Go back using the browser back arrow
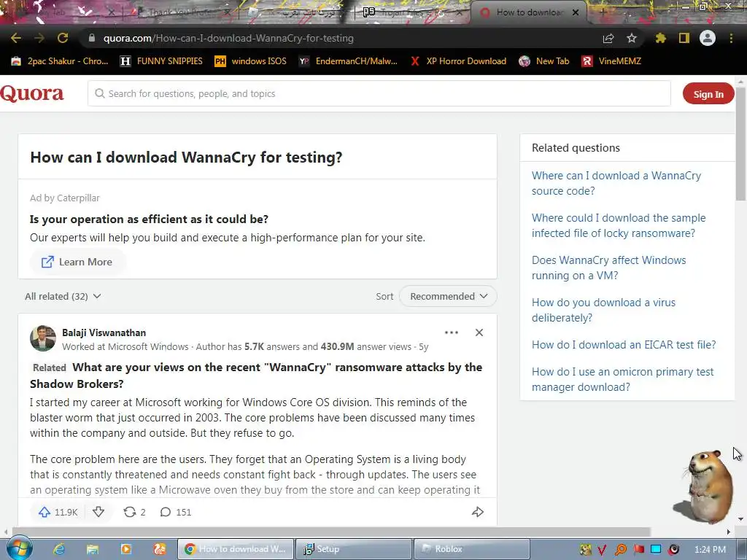Viewport: 747px width, 560px height. [x=16, y=38]
